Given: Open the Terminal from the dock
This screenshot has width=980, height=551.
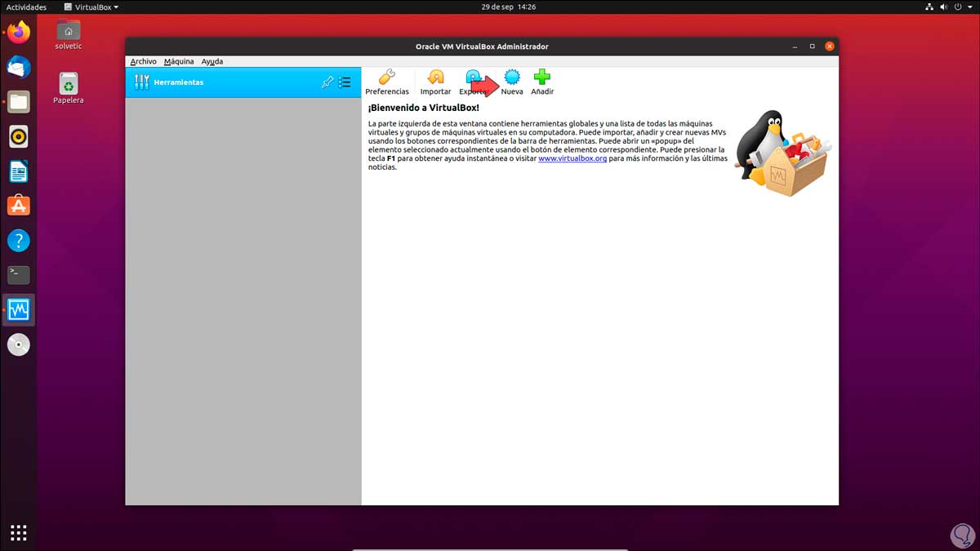Looking at the screenshot, I should click(19, 275).
